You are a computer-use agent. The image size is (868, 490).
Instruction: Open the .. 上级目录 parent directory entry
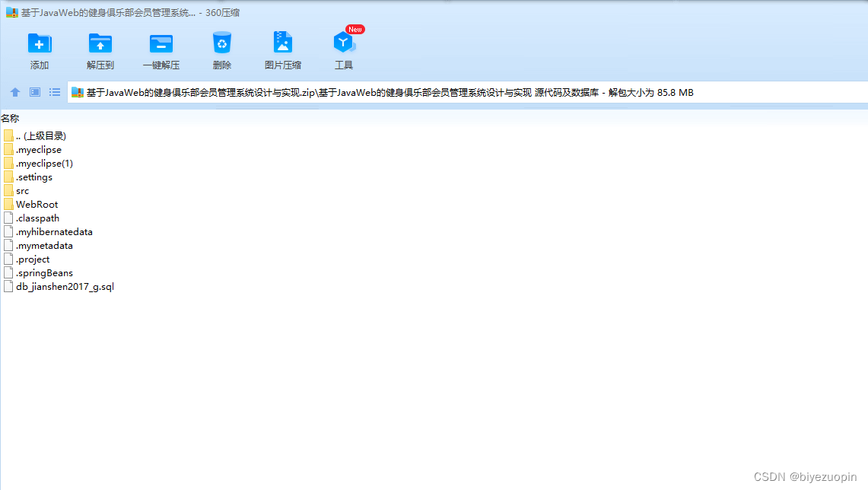coord(38,135)
